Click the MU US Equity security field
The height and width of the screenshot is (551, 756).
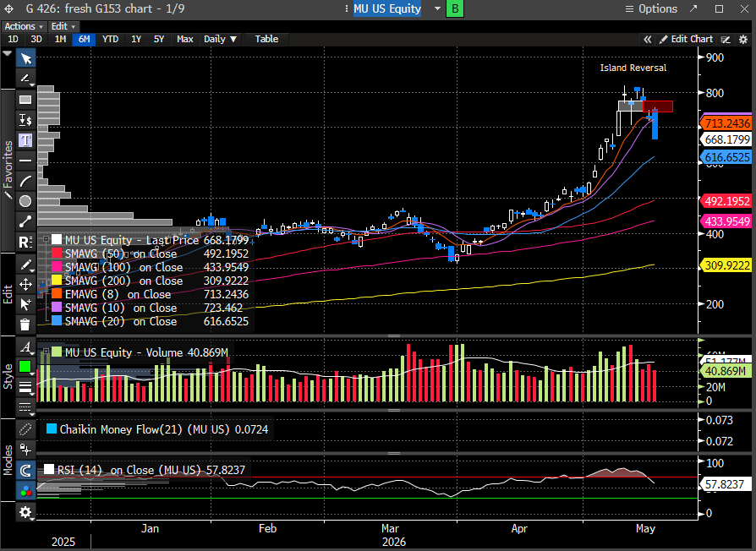[387, 8]
